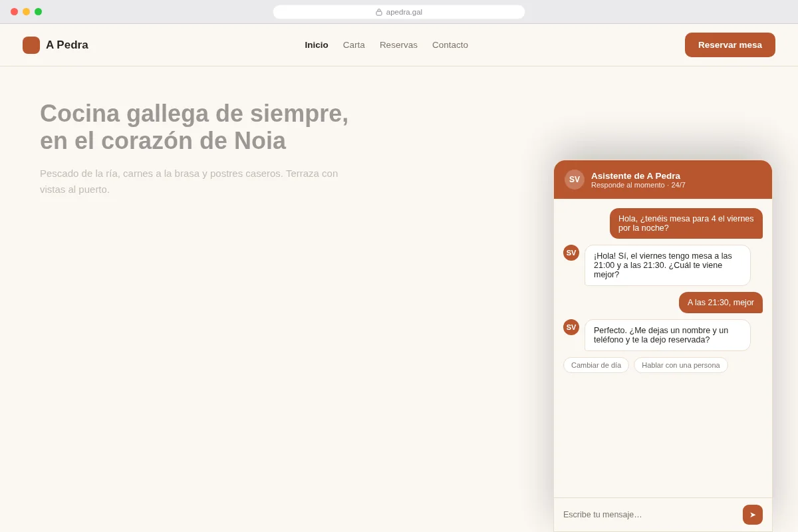Focus the 'Escribe tu mensaje…' input field
Screen dimensions: 798x532
648,515
